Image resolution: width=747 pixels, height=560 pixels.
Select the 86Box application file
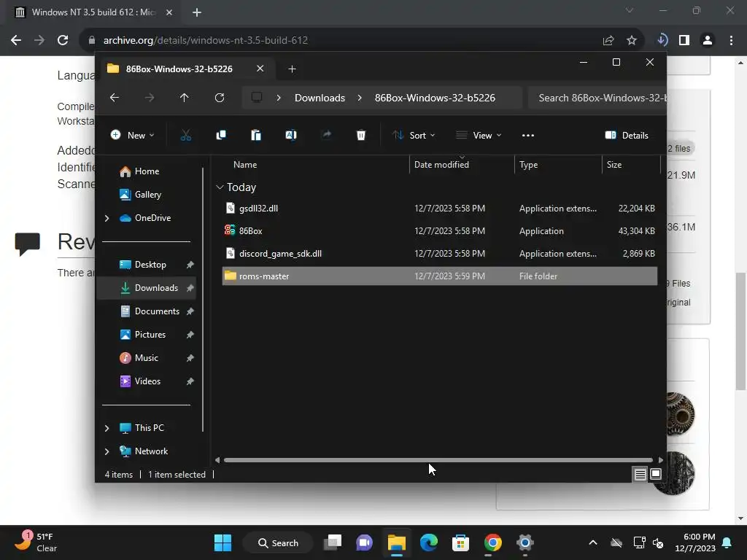coord(440,231)
